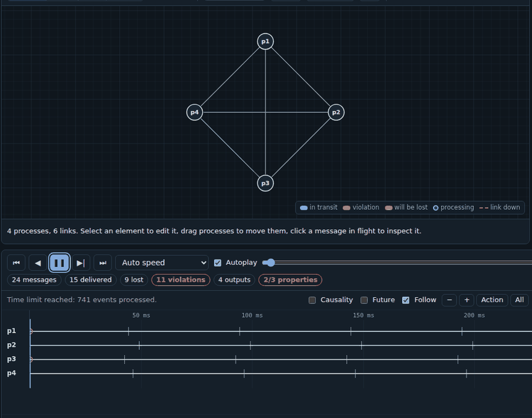Click the 9 lost badge
532x418 pixels.
point(134,280)
